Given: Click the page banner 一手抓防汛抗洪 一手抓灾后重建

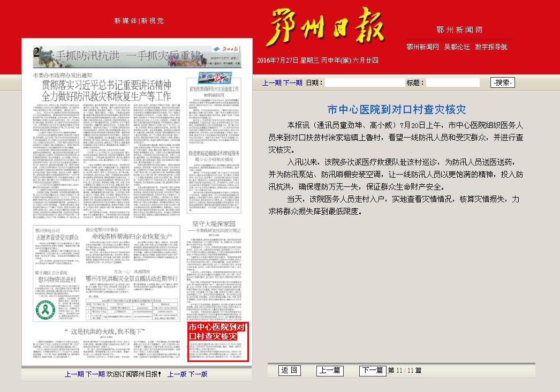Looking at the screenshot, I should click(x=137, y=56).
